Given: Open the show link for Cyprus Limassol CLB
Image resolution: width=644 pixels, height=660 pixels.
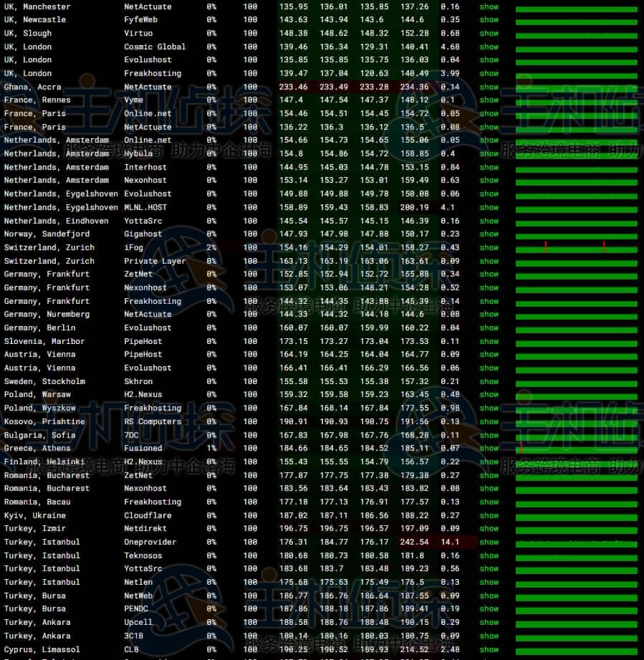Looking at the screenshot, I should pyautogui.click(x=489, y=649).
